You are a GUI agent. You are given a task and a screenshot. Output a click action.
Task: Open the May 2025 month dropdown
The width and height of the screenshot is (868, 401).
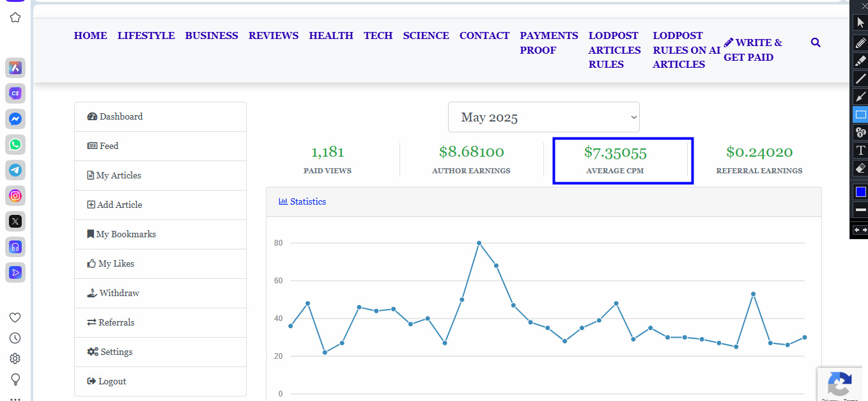pyautogui.click(x=543, y=118)
